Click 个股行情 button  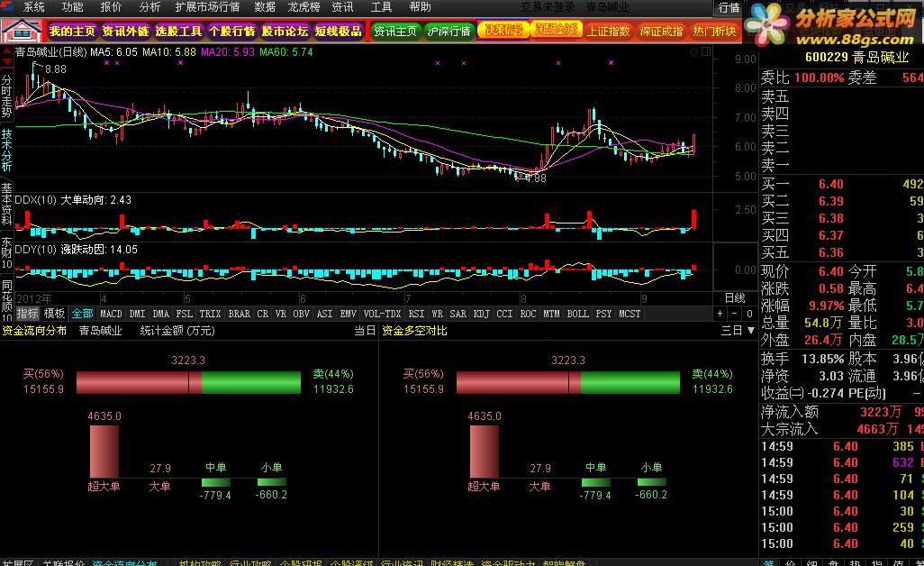231,32
